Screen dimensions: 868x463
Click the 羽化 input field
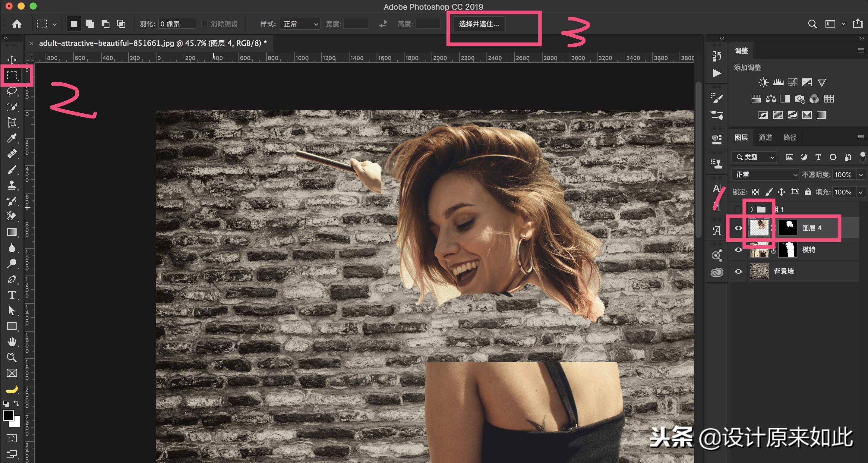pyautogui.click(x=177, y=24)
